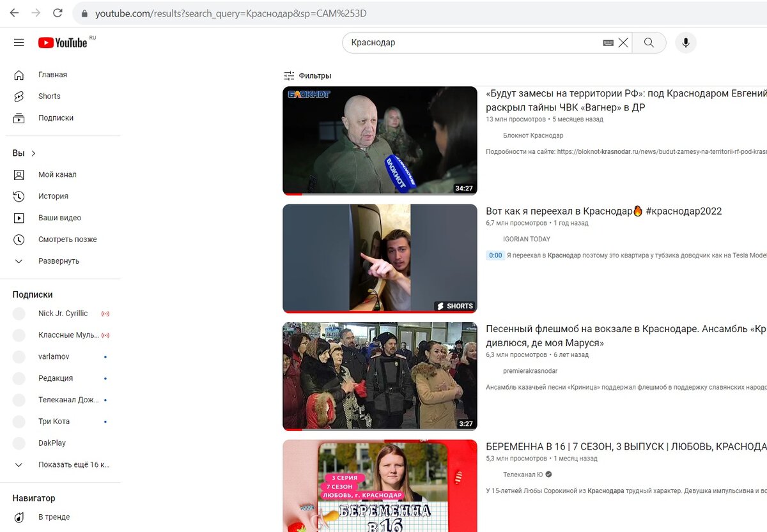Go forward with the browser forward arrow

tap(36, 13)
